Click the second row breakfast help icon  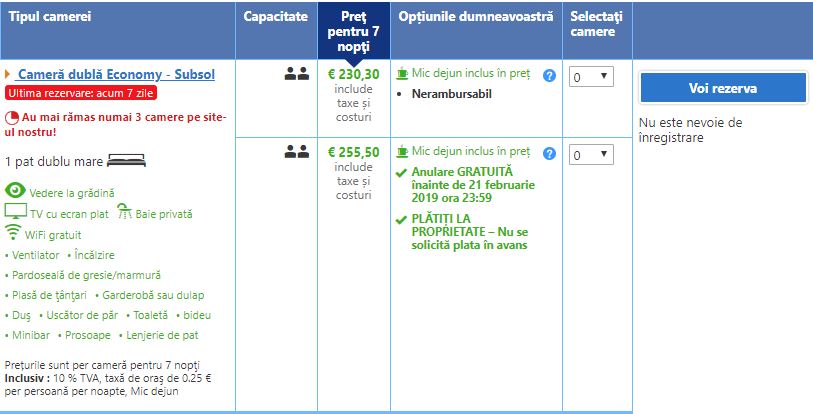click(x=549, y=153)
